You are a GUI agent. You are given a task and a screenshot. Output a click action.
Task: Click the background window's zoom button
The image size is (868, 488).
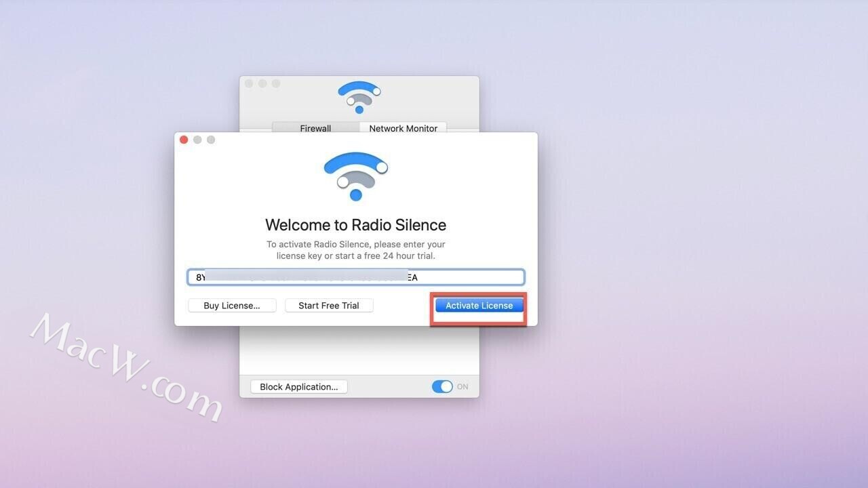coord(276,83)
